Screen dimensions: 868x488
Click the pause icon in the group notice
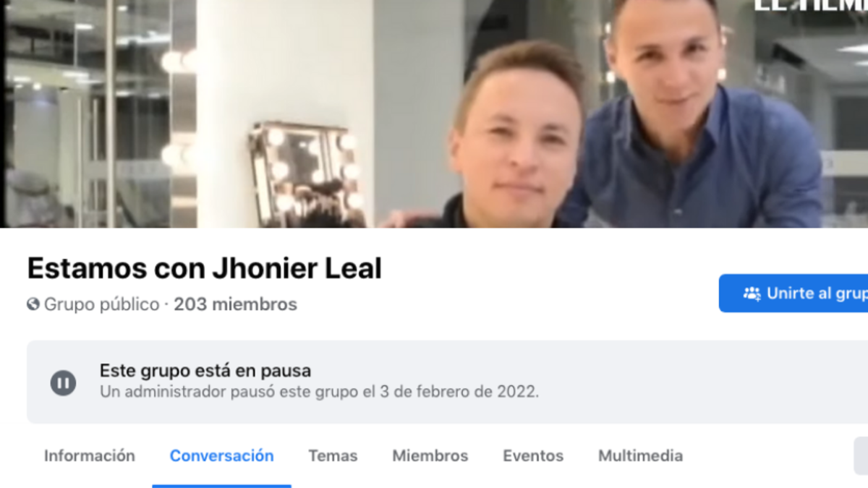(63, 382)
